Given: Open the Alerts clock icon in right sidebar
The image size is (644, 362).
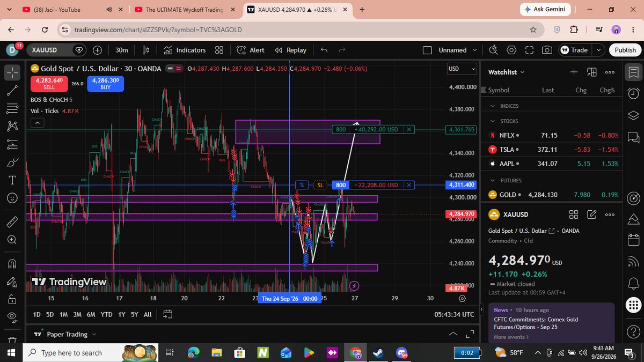Looking at the screenshot, I should tap(633, 93).
